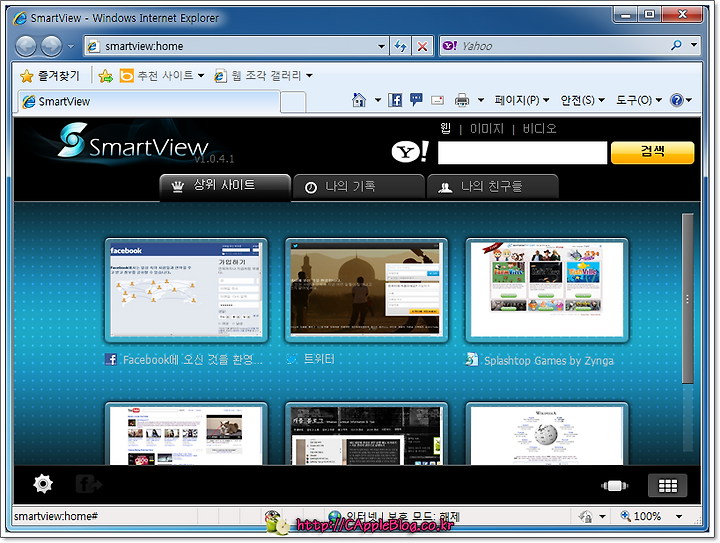Click the Facebook에 오신 것을 환영 link

coord(192,359)
